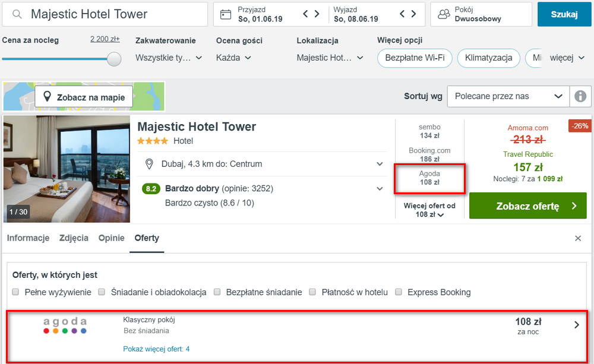Click the sorting info icon
Image resolution: width=594 pixels, height=364 pixels.
coord(580,96)
